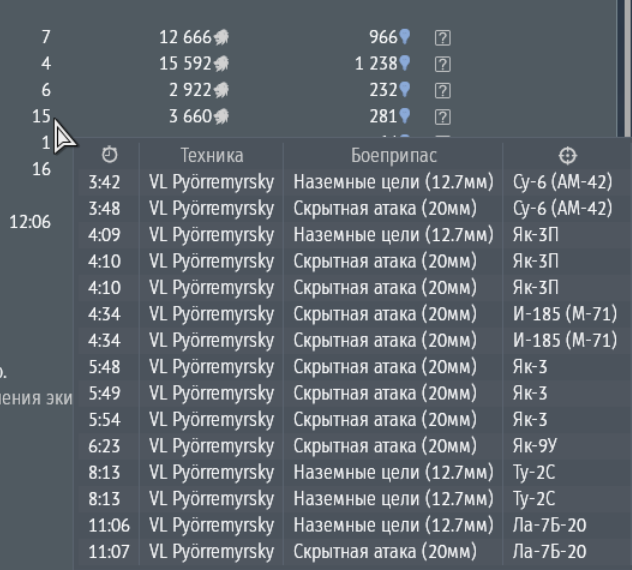Click the research point bulb beside 966
Screen dimensions: 632x570
405,37
